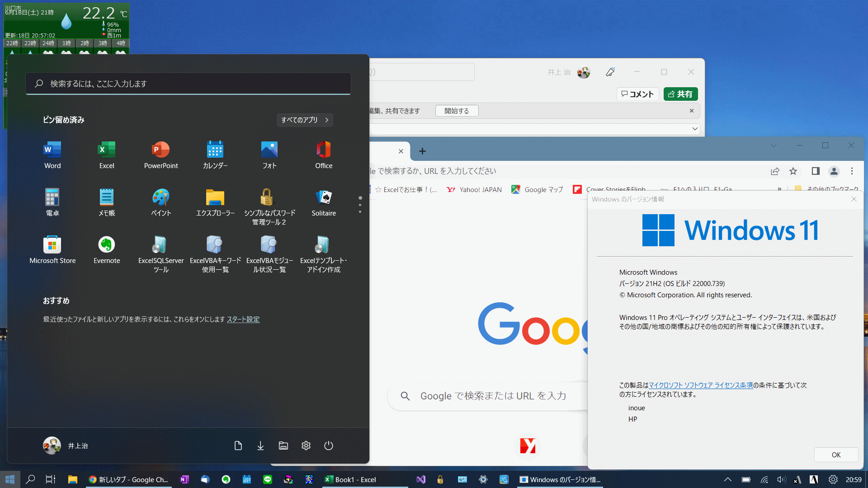Open マイクロソフト ソフトウェア ライセンス条項 link
The width and height of the screenshot is (868, 488).
(x=701, y=385)
